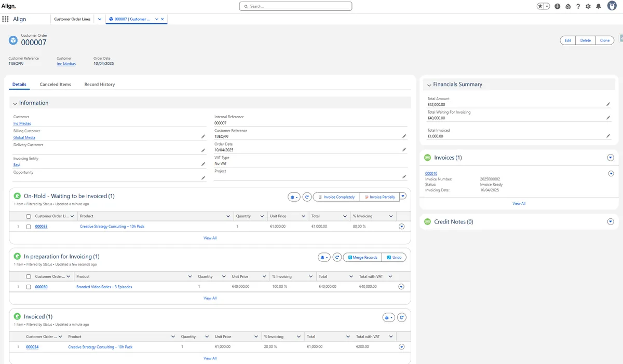Open list settings gear for Invoiced list
Viewport: 623px width, 364px height.
point(389,317)
